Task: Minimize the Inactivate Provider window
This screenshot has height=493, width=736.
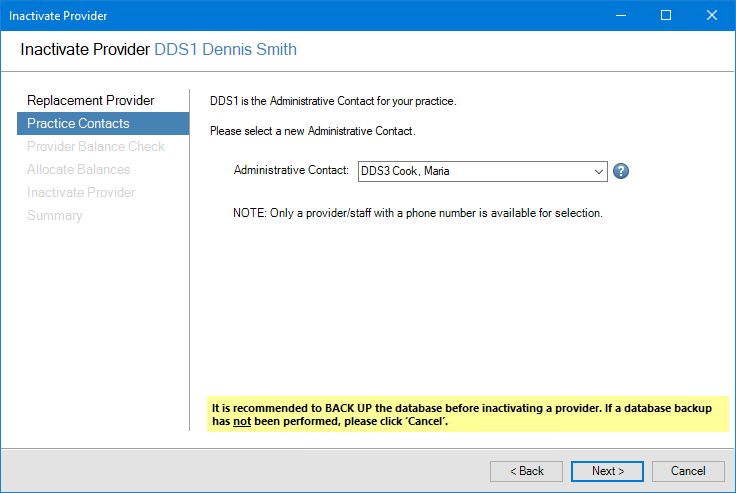Action: coord(621,16)
